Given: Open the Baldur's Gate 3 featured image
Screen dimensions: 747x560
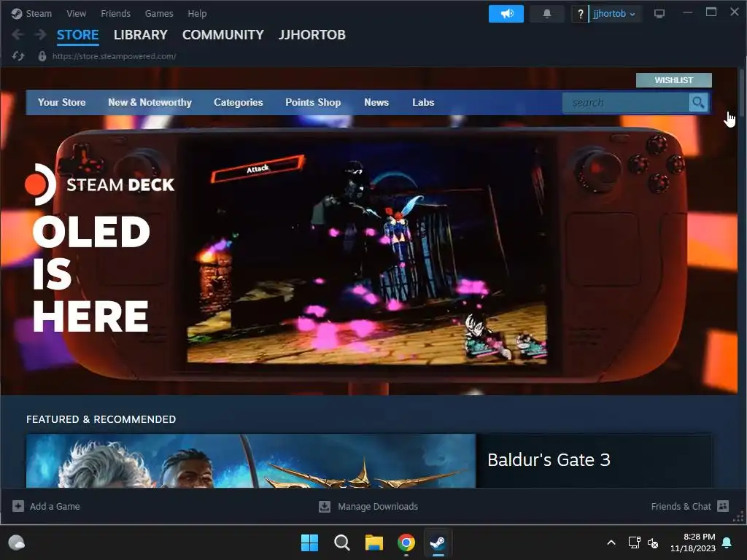Looking at the screenshot, I should point(251,461).
